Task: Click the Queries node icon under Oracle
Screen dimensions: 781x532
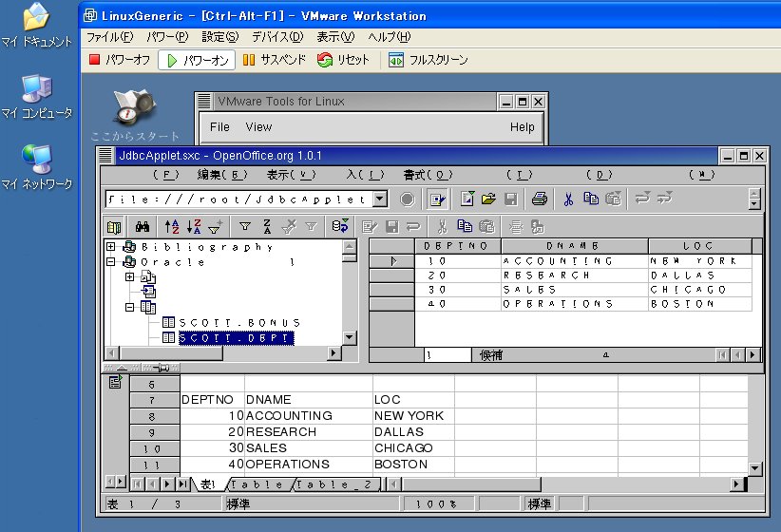Action: coord(148,292)
